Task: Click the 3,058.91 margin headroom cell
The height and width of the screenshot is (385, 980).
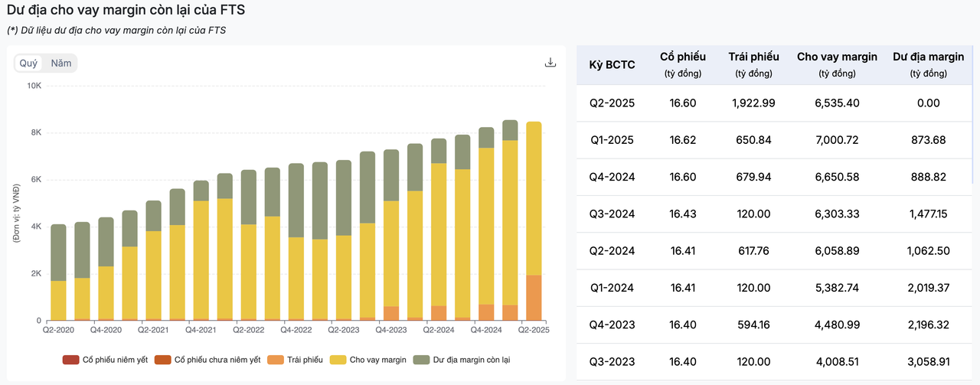Action: 928,363
